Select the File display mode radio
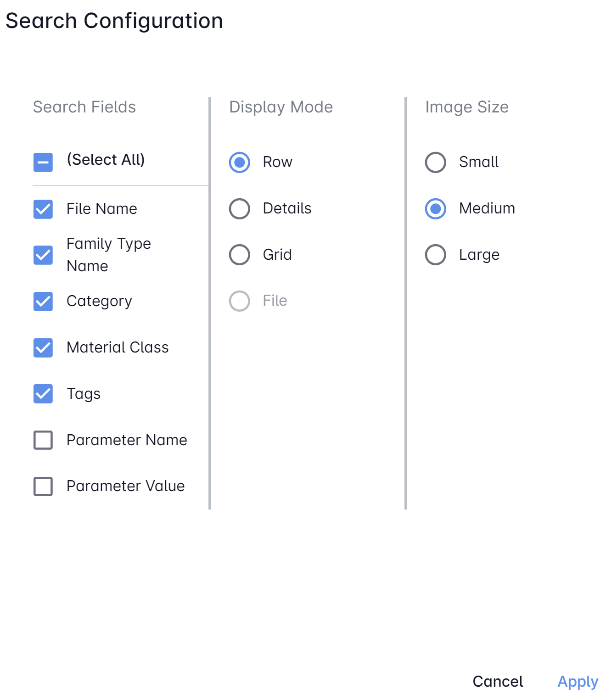This screenshot has height=700, width=606. click(240, 301)
